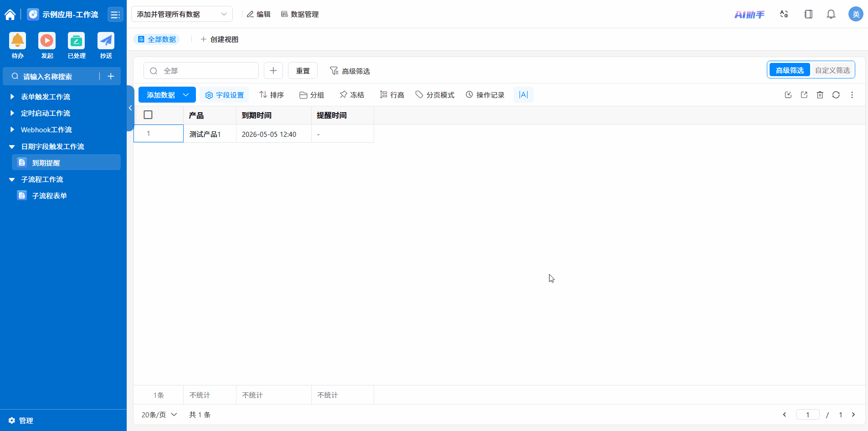Open the 20条/页 page size dropdown
868x431 pixels.
coord(159,415)
